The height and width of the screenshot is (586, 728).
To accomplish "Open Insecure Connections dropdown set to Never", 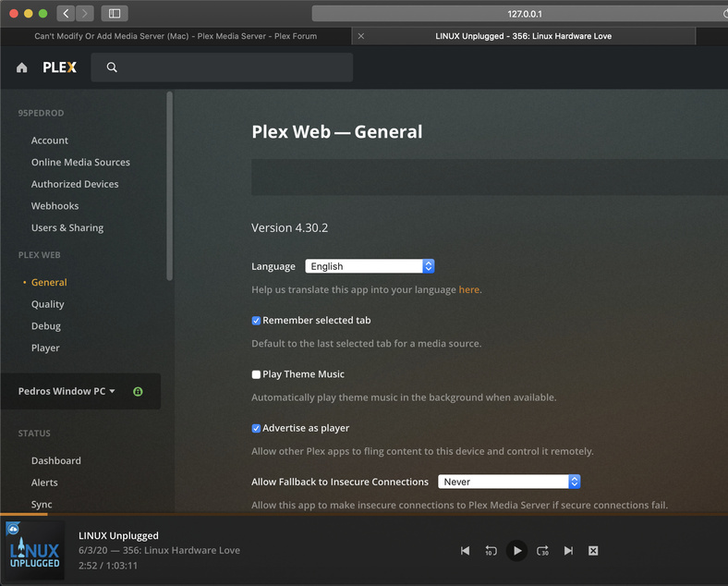I will pyautogui.click(x=509, y=482).
